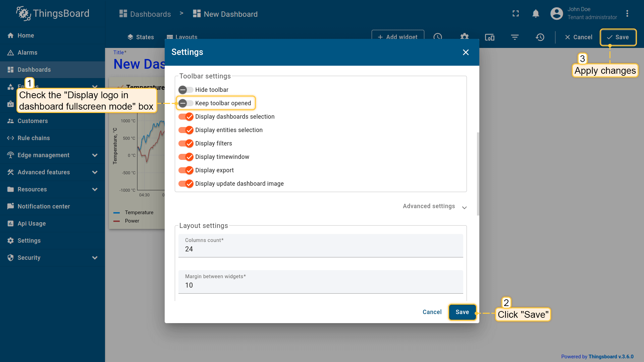Turn off Display timewindow switch
644x362 pixels.
coord(185,157)
